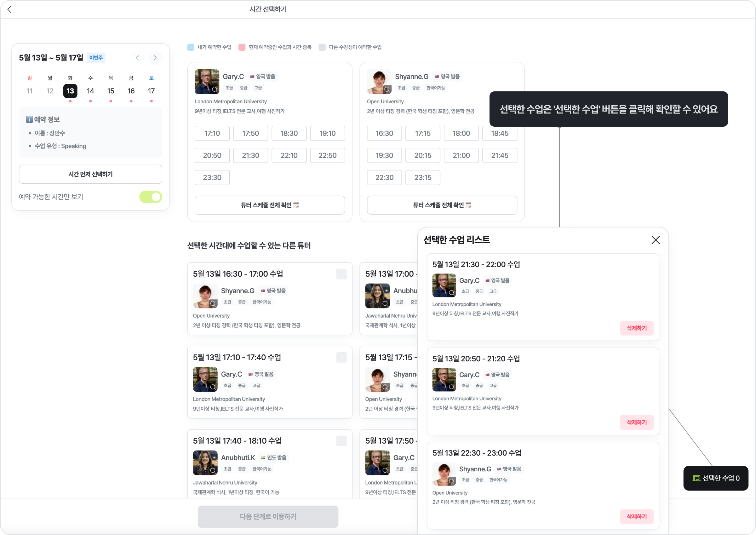
Task: Close the 선택한 수업 리스트 panel
Action: click(x=656, y=240)
